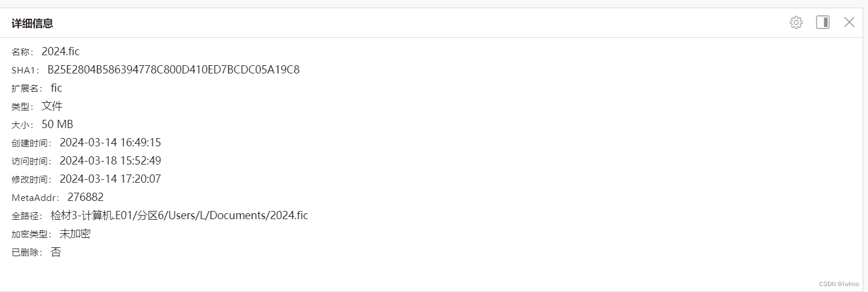Toggle the side panel layout icon
Screen dimensions: 868x292
(x=823, y=22)
